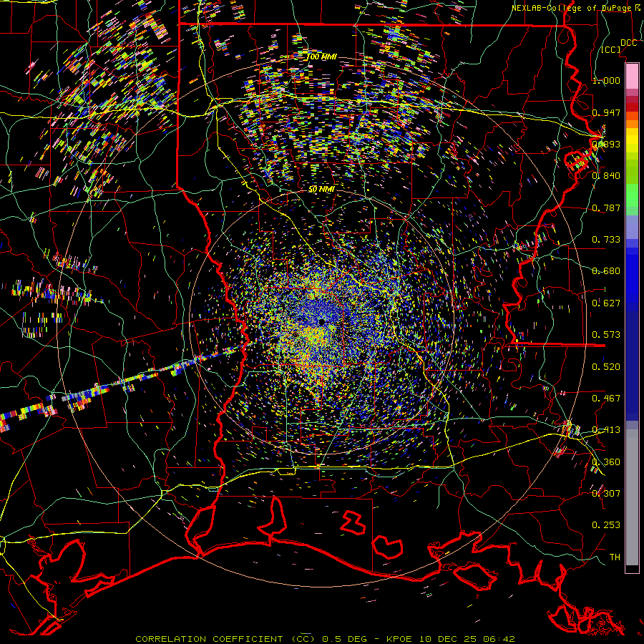Select the 0.307 legend value
This screenshot has width=644, height=644.
[606, 494]
